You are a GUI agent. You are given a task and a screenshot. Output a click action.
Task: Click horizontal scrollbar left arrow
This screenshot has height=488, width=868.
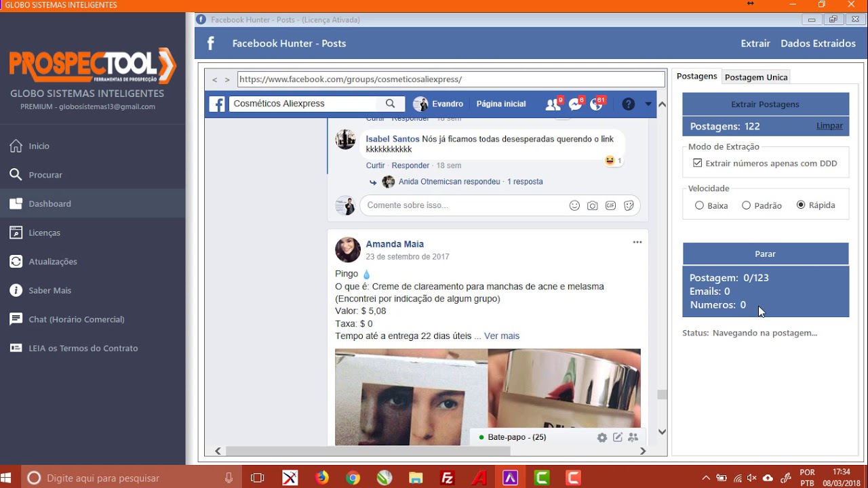coord(218,451)
